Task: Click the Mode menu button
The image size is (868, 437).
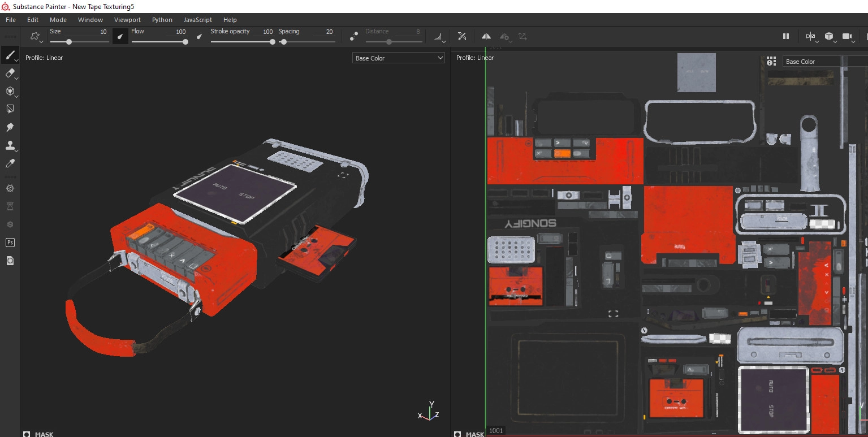Action: (x=58, y=20)
